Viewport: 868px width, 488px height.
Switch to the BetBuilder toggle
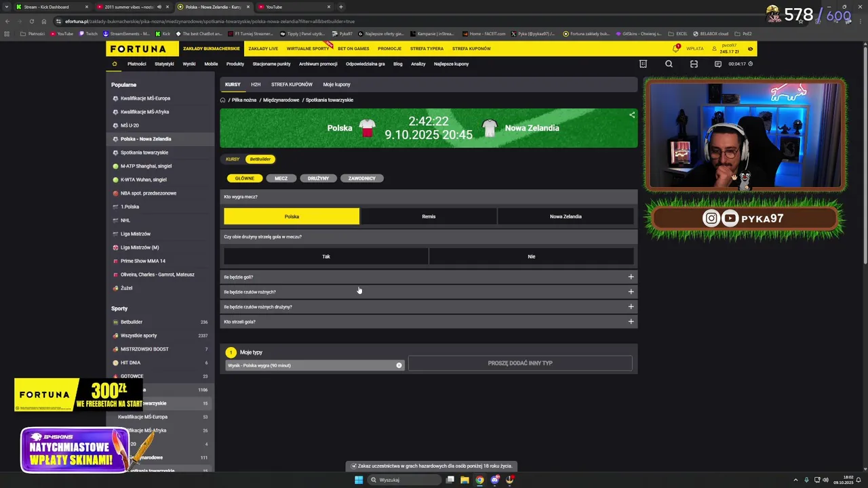coord(260,159)
